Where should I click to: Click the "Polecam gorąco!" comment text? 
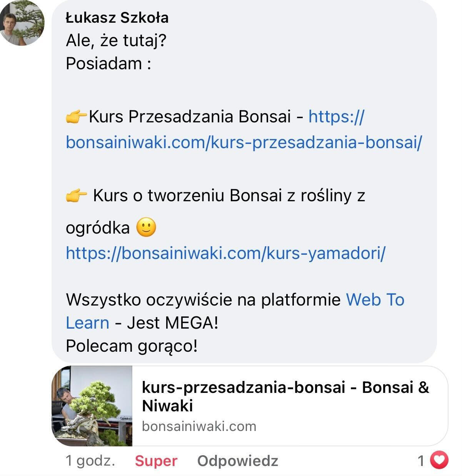coord(132,346)
